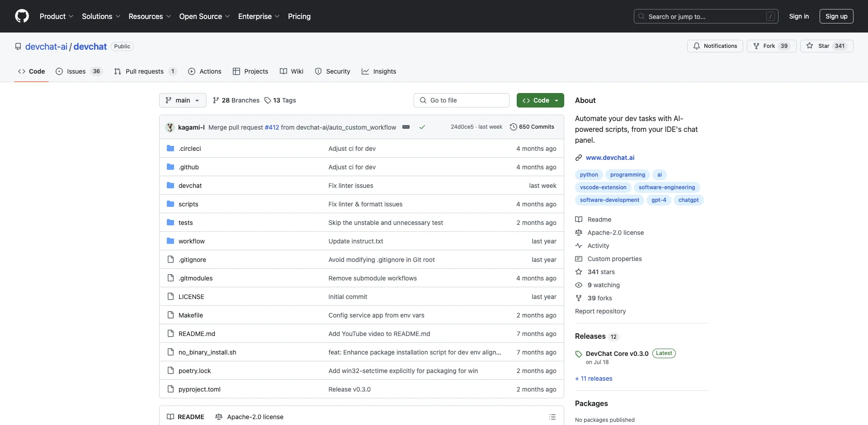The width and height of the screenshot is (868, 425).
Task: Click the book icon beside Readme
Action: pyautogui.click(x=579, y=220)
